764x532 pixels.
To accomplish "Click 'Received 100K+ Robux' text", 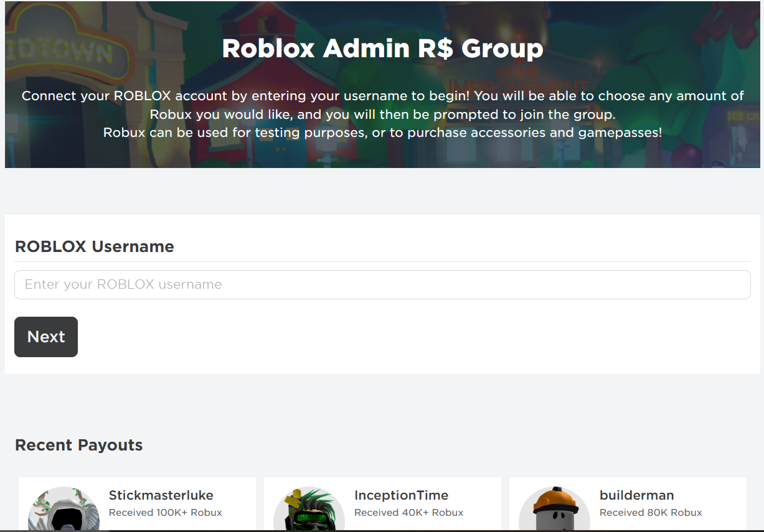I will coord(166,513).
